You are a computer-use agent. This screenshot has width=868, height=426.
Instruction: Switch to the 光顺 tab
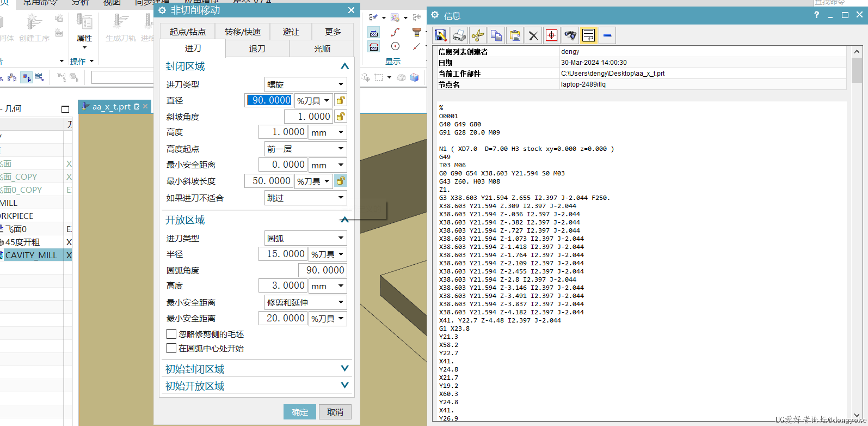[322, 48]
